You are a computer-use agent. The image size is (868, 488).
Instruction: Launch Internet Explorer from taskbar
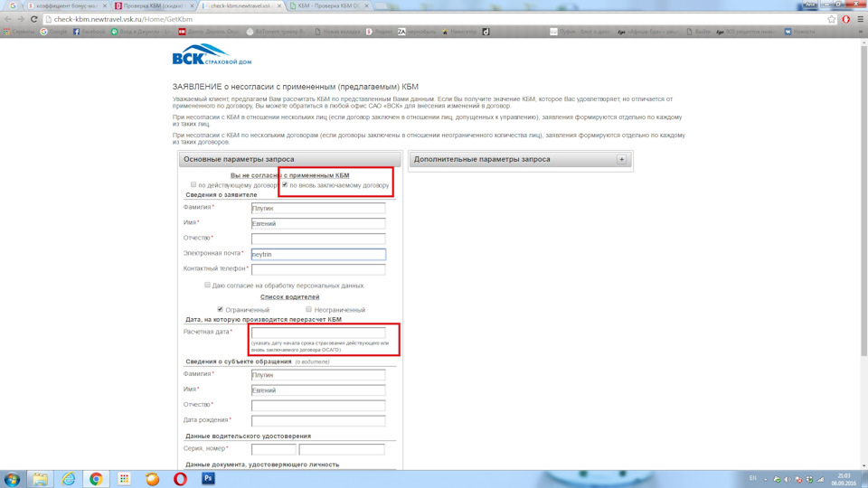tap(68, 479)
